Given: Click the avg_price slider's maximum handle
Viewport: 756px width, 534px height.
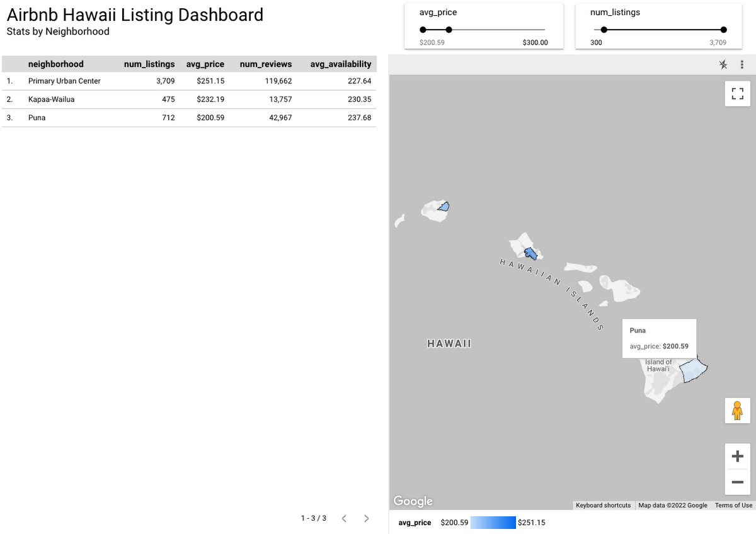Looking at the screenshot, I should coord(449,30).
